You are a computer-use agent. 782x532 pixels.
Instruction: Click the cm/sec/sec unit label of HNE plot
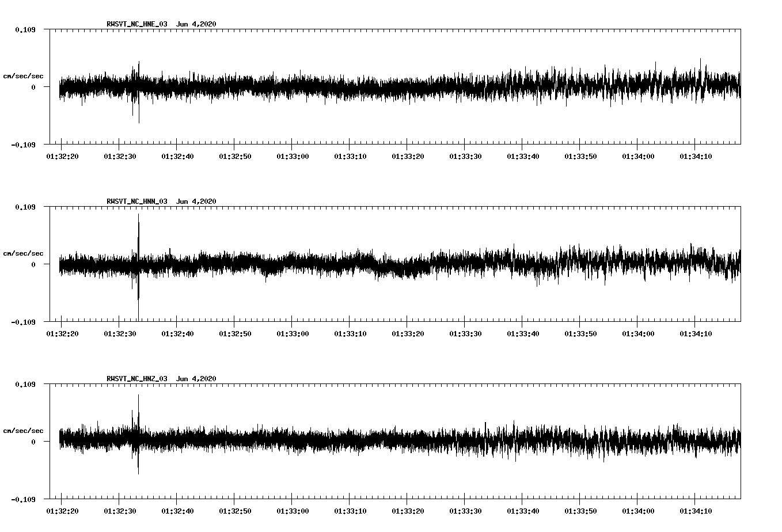[x=23, y=76]
